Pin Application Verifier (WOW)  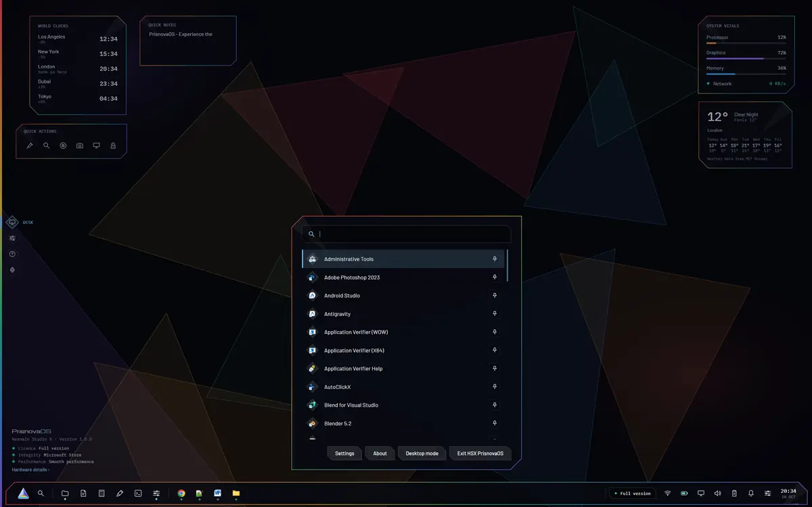click(495, 332)
